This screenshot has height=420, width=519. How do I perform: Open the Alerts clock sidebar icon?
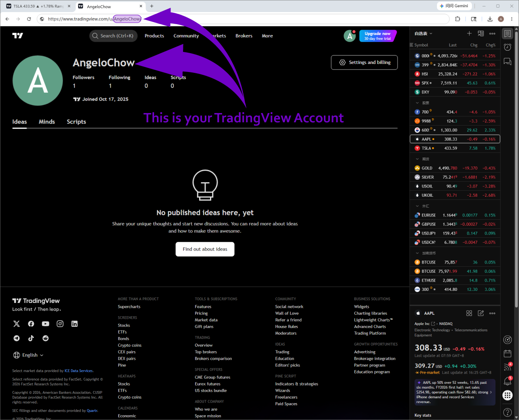coord(508,47)
